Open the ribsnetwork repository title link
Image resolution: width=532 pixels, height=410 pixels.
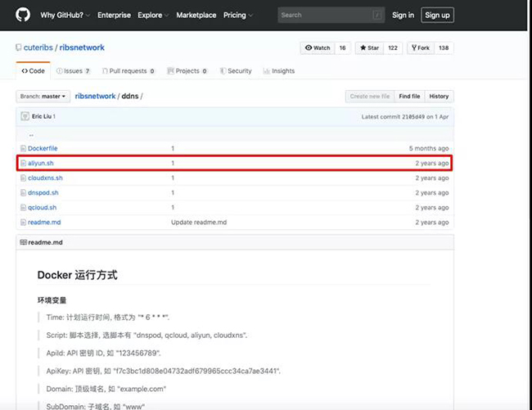pos(82,47)
